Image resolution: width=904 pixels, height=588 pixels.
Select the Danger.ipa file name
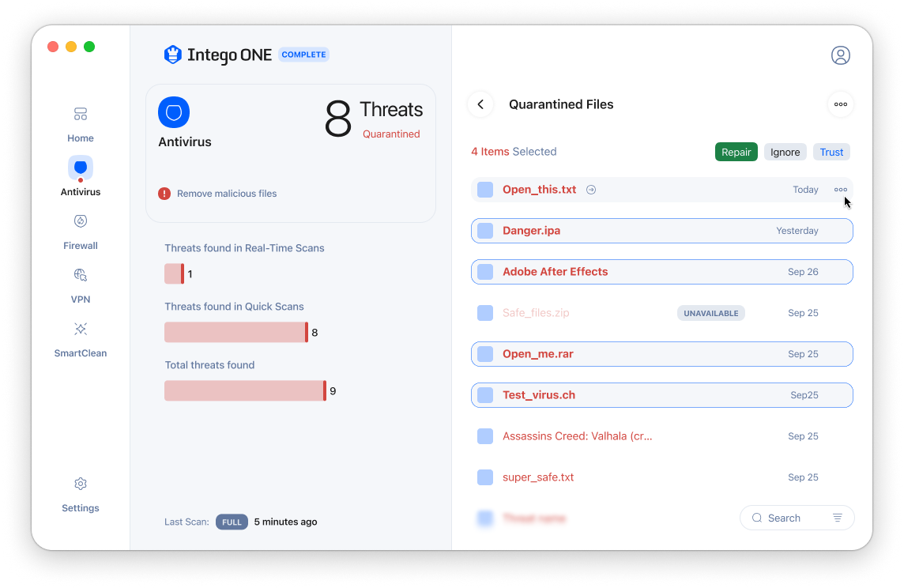tap(532, 231)
